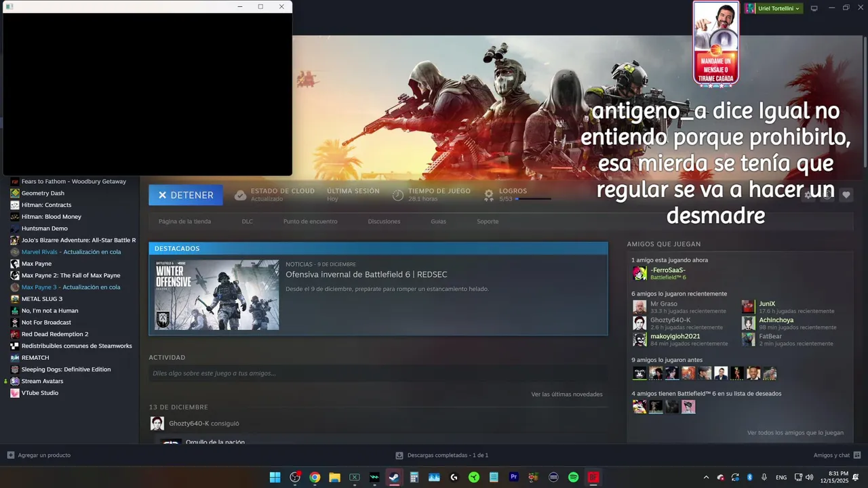
Task: Open the Winter Offensive news thumbnail
Action: 217,295
